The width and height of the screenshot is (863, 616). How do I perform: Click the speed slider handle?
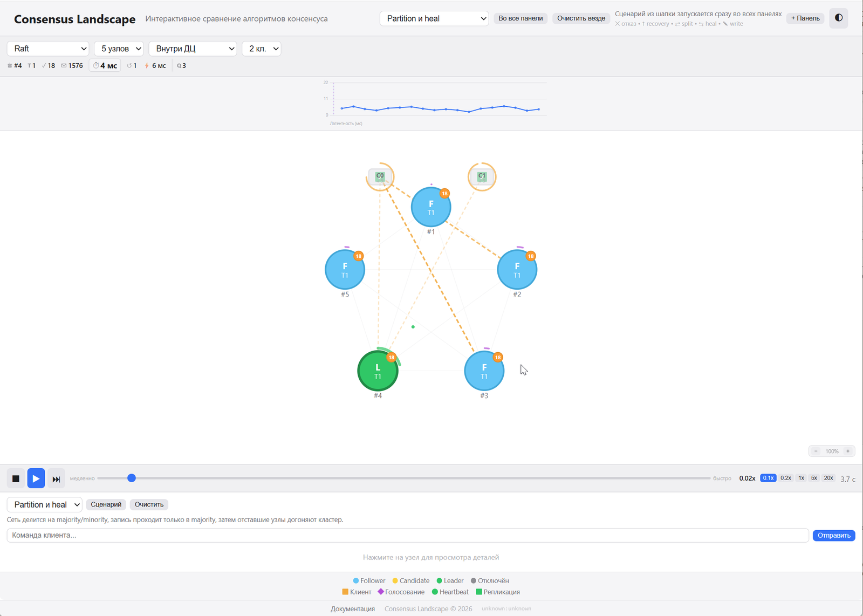click(x=132, y=478)
